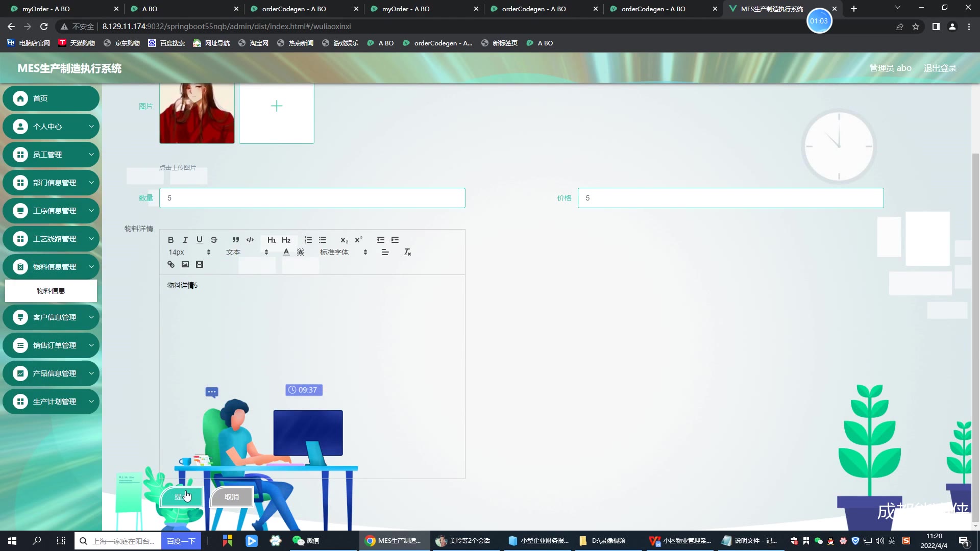Go to 首页 in sidebar

click(51, 98)
